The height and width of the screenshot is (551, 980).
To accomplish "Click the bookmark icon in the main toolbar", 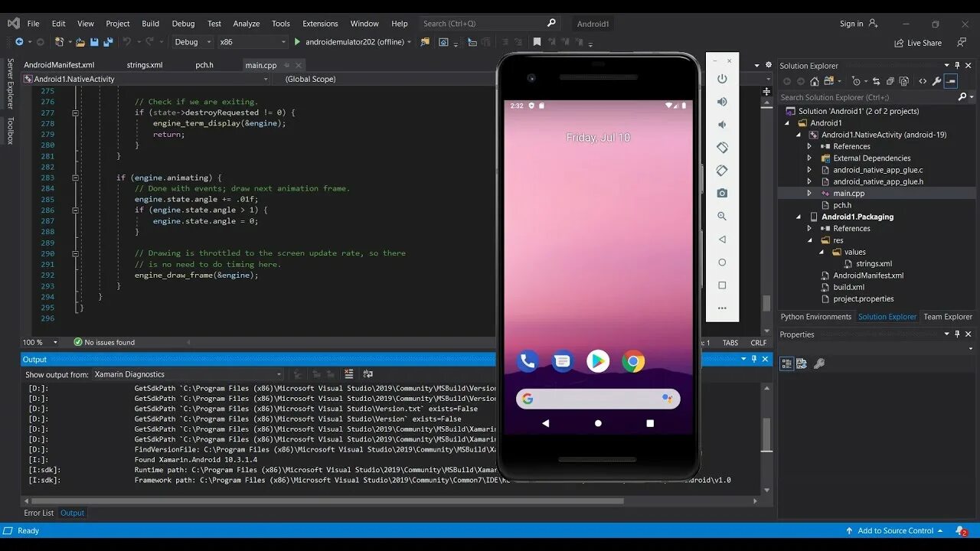I will click(x=537, y=42).
